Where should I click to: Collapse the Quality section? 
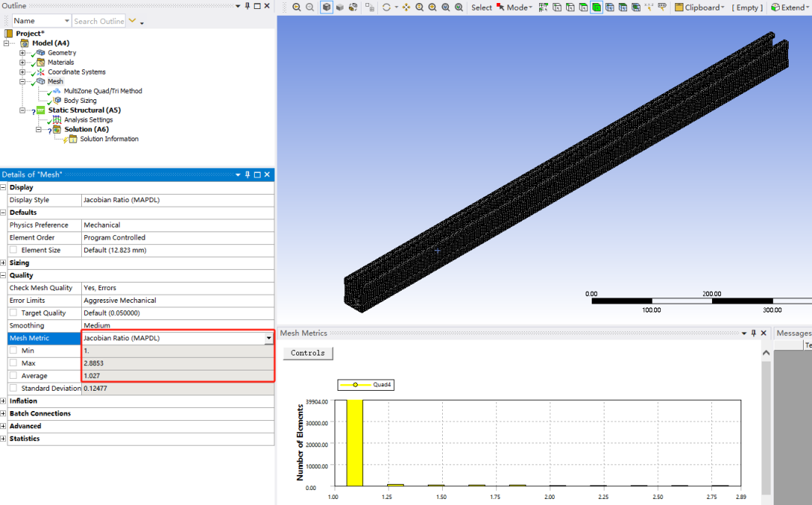click(x=3, y=275)
